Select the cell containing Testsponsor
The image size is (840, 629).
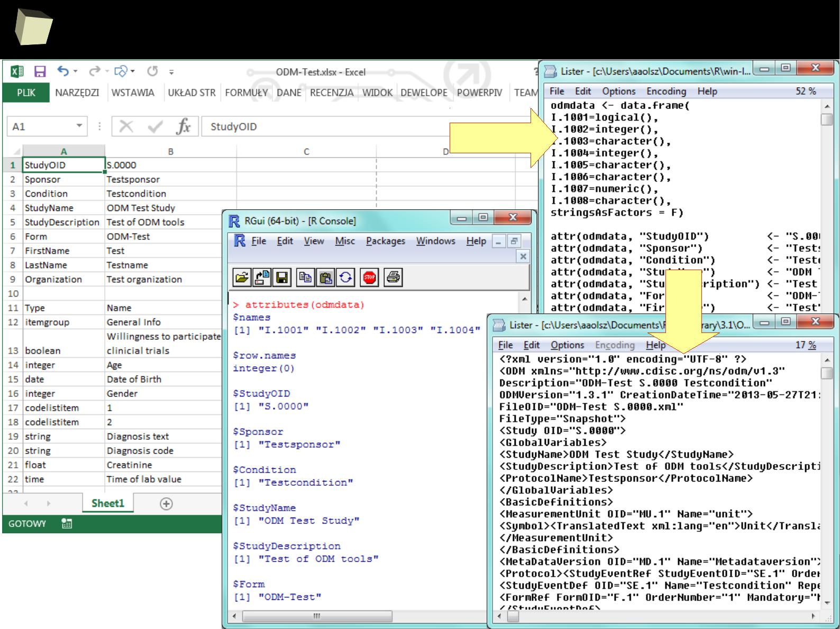(x=171, y=180)
